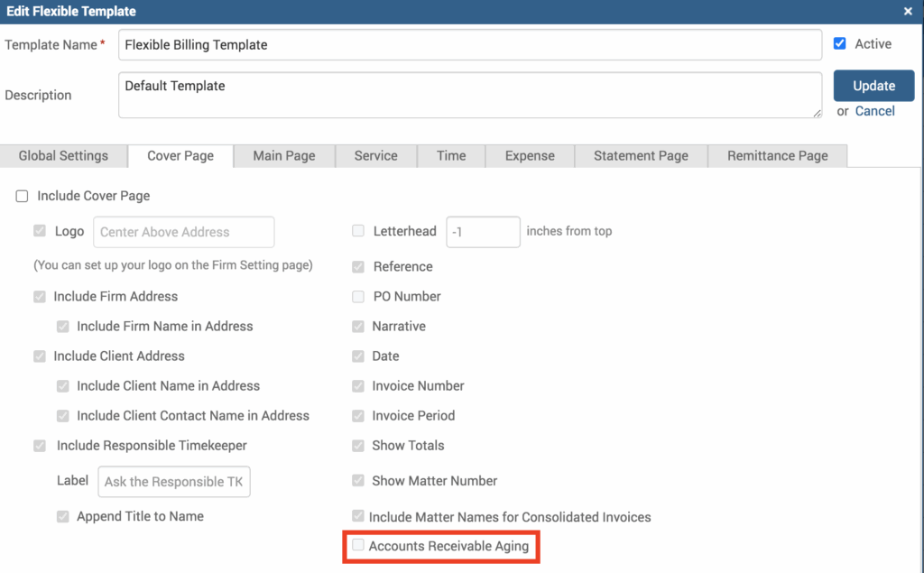
Task: Click the Letterhead inches from top field
Action: [483, 232]
